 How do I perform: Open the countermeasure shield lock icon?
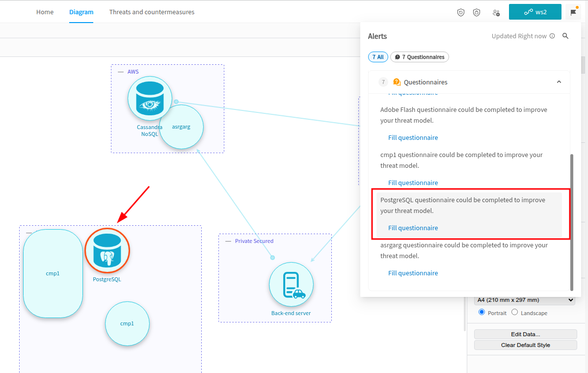click(476, 12)
